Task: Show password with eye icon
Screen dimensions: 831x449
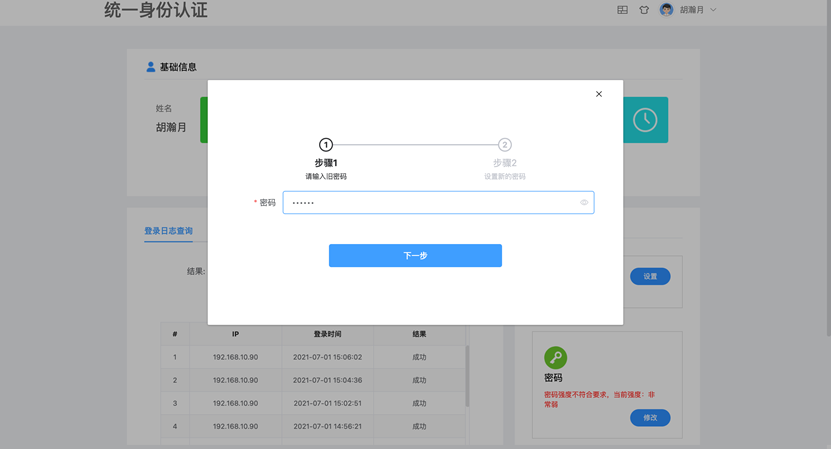Action: point(584,203)
